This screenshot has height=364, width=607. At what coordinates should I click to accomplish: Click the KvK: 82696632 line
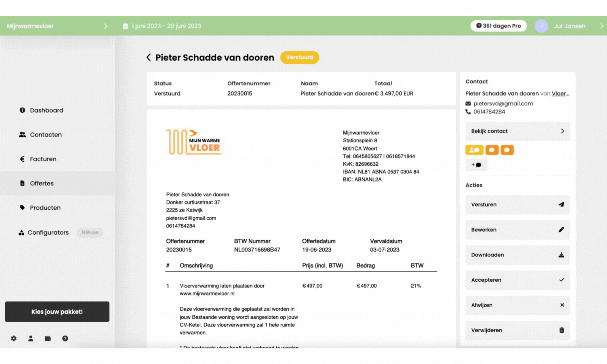click(361, 164)
